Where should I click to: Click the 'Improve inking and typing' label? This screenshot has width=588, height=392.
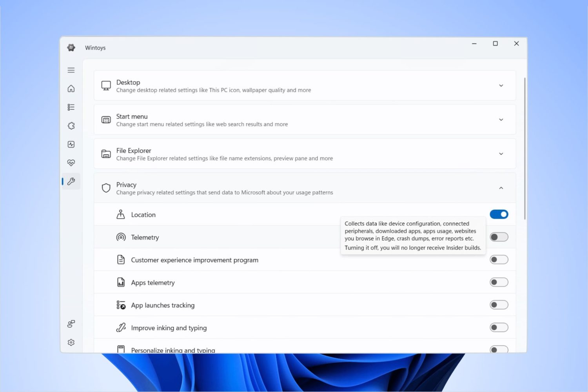coord(169,328)
